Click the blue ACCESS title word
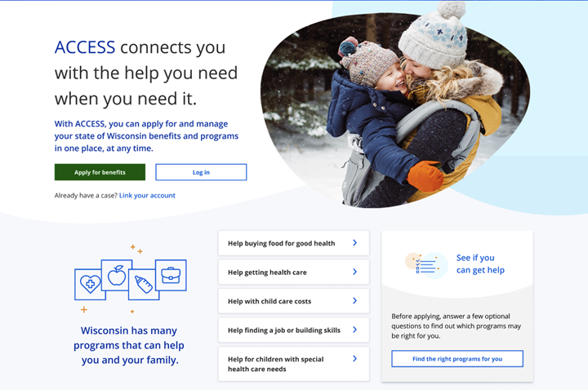The height and width of the screenshot is (390, 588). [x=85, y=47]
